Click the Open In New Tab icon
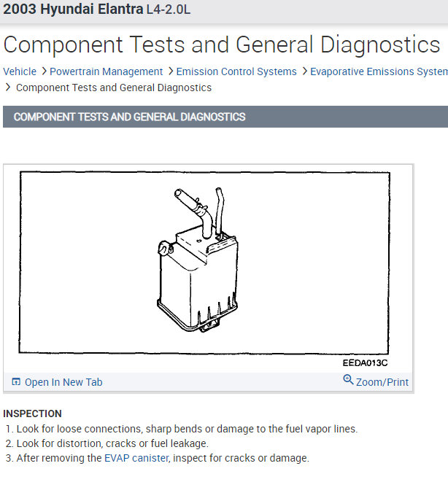Screen dimensions: 448x501 (16, 382)
